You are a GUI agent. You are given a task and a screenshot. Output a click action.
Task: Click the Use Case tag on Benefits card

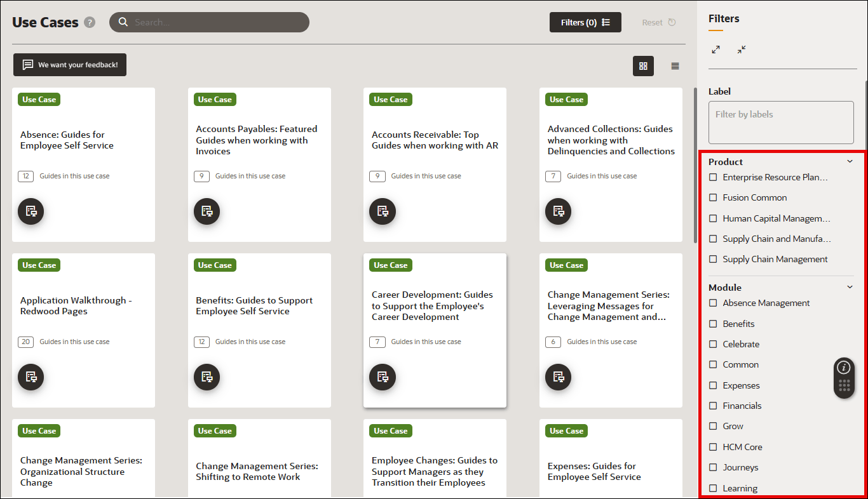point(215,265)
